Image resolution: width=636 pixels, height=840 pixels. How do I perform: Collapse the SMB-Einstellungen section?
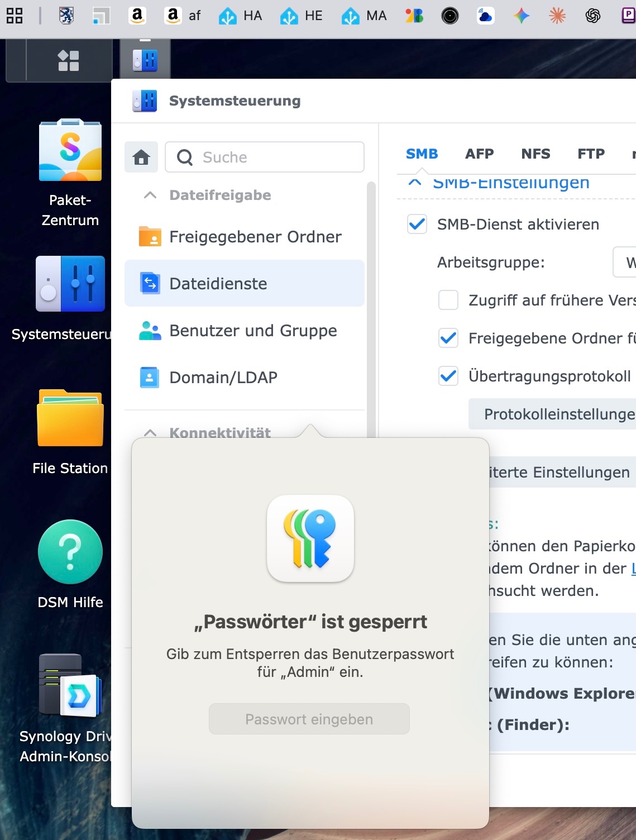pyautogui.click(x=415, y=182)
